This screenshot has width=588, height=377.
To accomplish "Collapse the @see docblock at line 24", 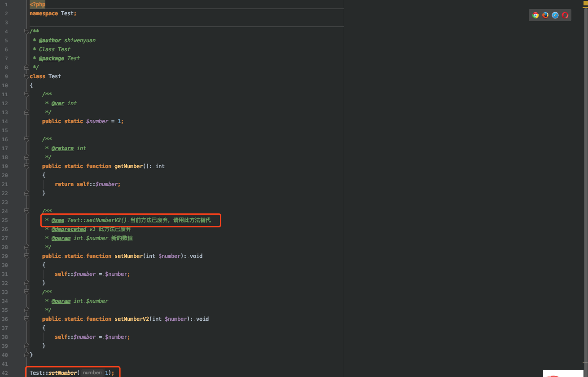I will pos(27,211).
